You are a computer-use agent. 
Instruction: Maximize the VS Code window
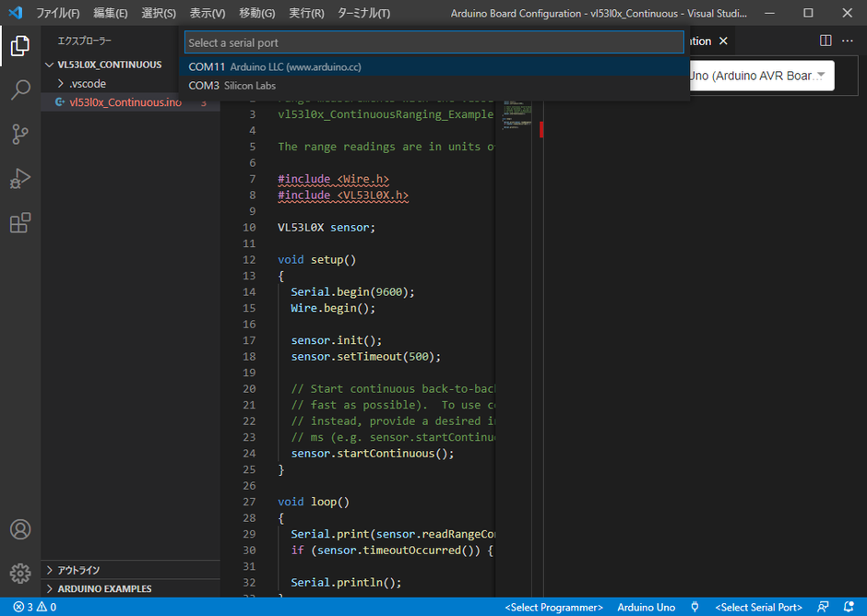coord(808,13)
